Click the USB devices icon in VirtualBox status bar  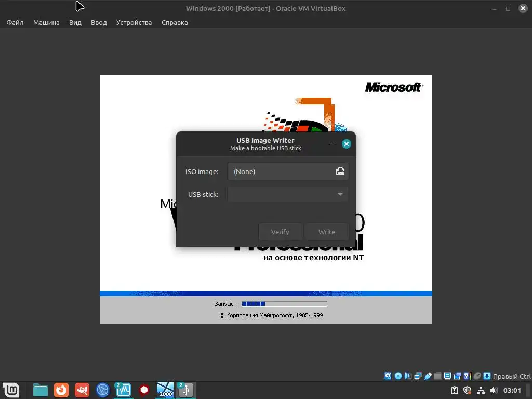click(x=428, y=376)
